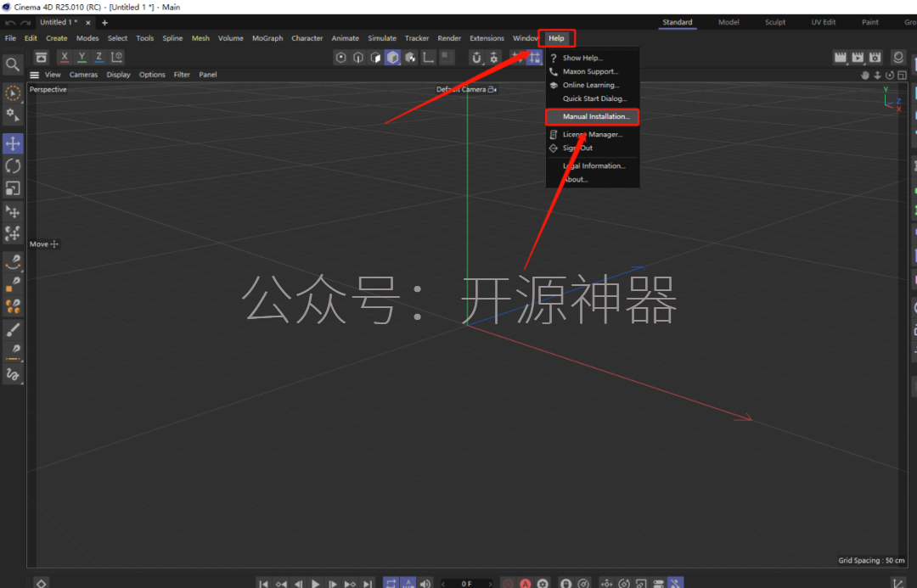Select the paint brush tool
Viewport: 917px width, 588px height.
pos(12,329)
